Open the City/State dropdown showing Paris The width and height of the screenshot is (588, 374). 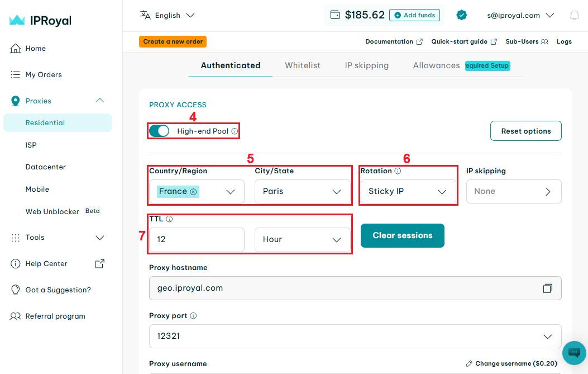tap(302, 191)
